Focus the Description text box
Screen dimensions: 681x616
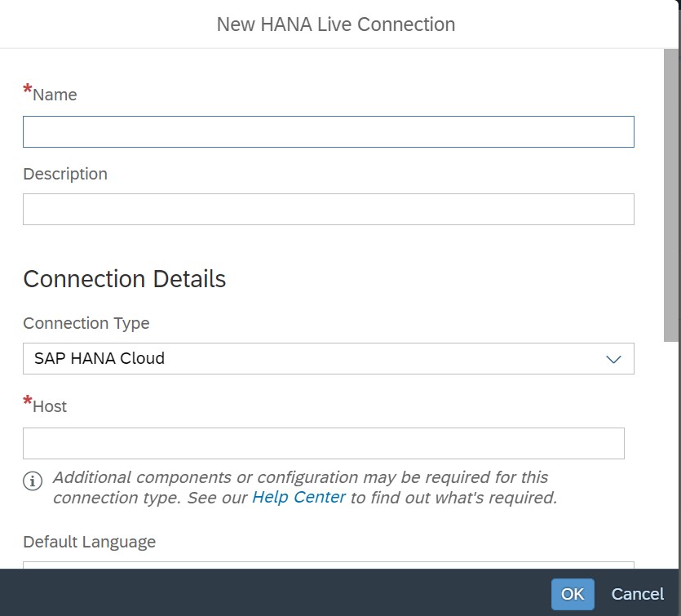(329, 210)
